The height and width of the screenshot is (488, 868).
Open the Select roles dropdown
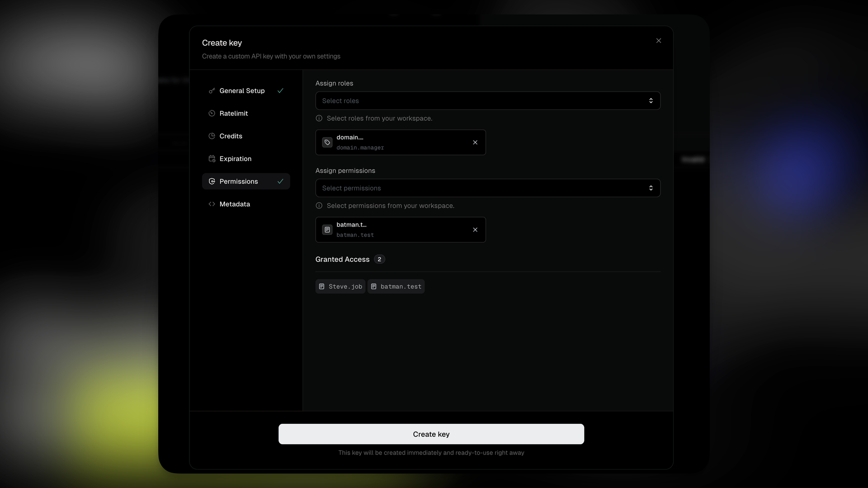pyautogui.click(x=488, y=100)
